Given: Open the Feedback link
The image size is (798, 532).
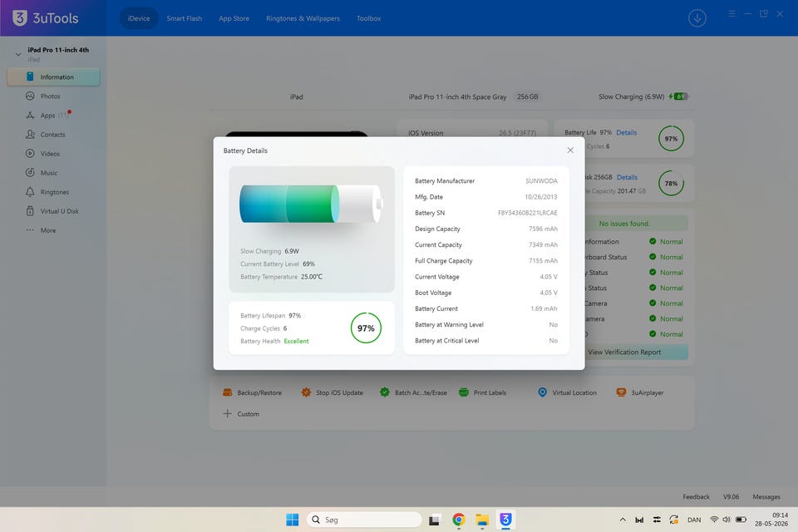Looking at the screenshot, I should tap(696, 496).
